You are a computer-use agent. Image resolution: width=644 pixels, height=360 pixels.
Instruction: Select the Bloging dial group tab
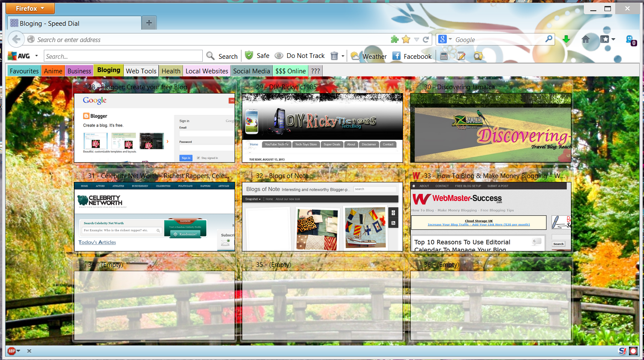[109, 70]
